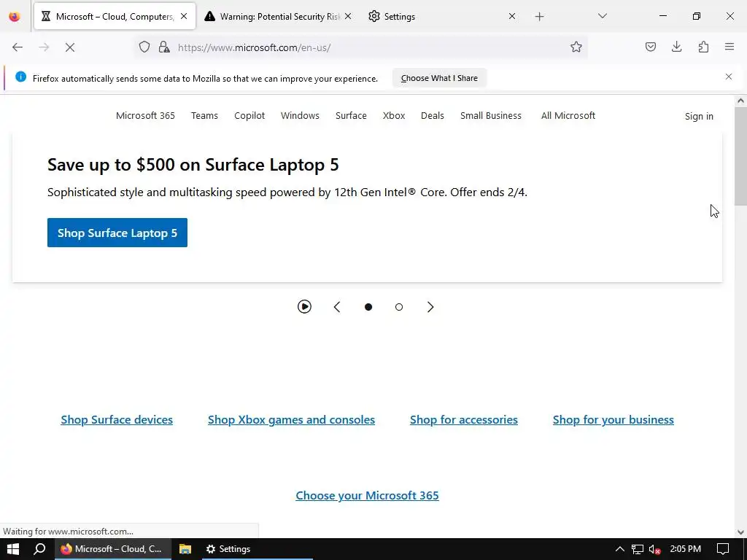Click the vertical scrollbar thumb
747x560 pixels.
point(740,156)
